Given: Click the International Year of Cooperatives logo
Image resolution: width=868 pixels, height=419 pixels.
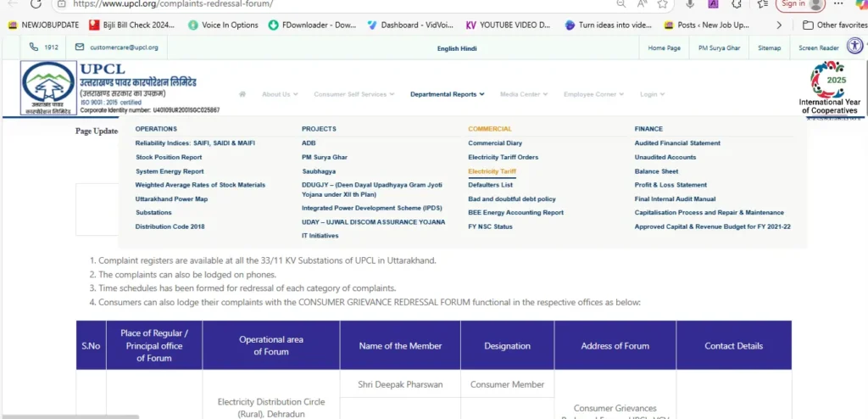Looking at the screenshot, I should coord(830,87).
